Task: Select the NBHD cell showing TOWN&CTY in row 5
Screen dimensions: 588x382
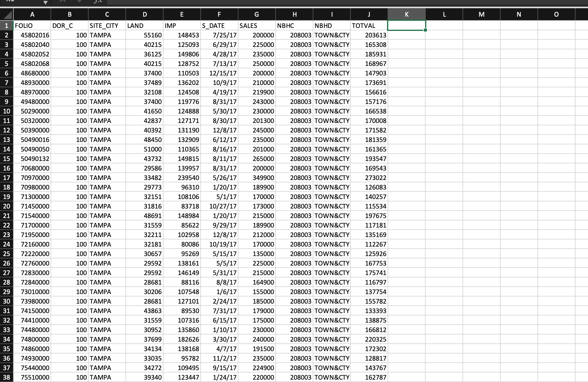Action: (x=332, y=64)
